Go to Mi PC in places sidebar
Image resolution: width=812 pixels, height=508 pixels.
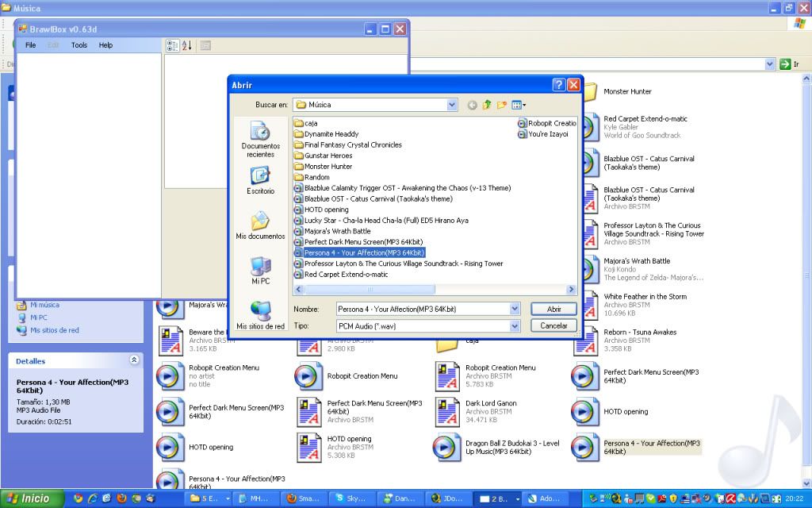point(260,271)
